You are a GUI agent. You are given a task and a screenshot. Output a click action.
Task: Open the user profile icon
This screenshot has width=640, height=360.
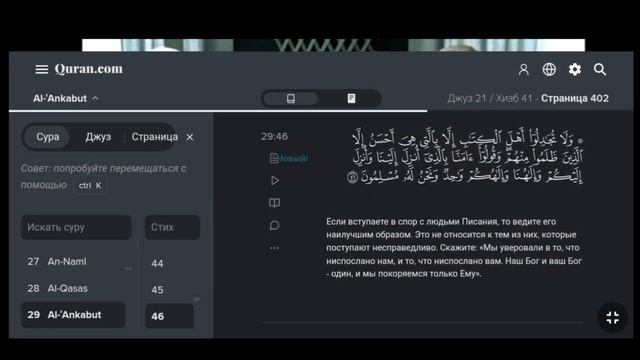[524, 69]
